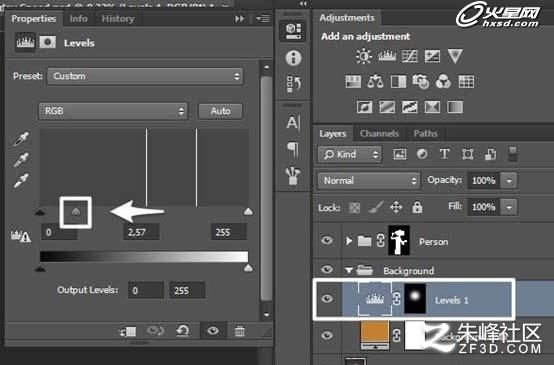Image resolution: width=554 pixels, height=365 pixels.
Task: Switch to the History tab
Action: (x=118, y=18)
